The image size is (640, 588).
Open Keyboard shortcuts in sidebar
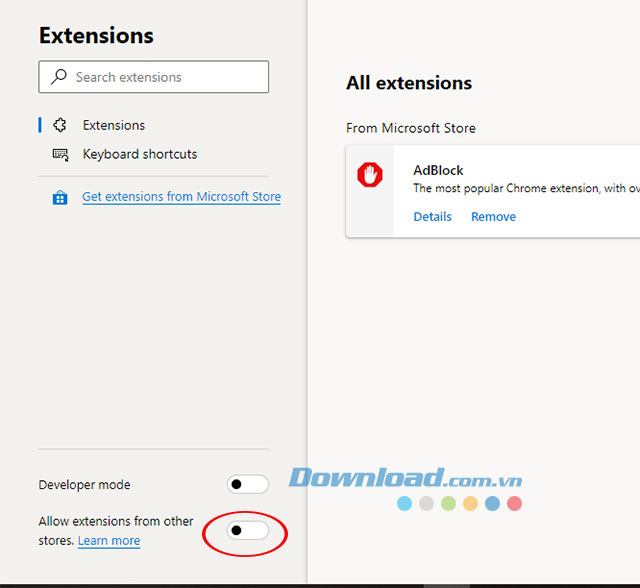click(x=140, y=154)
